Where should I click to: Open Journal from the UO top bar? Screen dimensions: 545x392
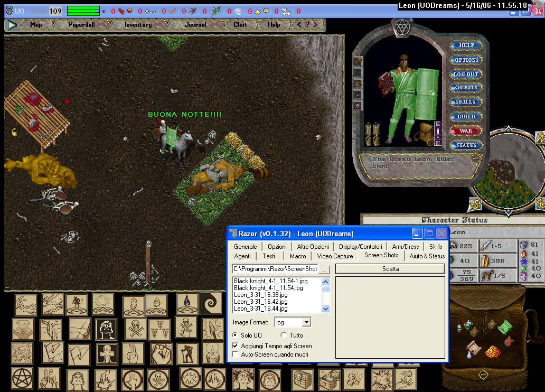point(195,25)
